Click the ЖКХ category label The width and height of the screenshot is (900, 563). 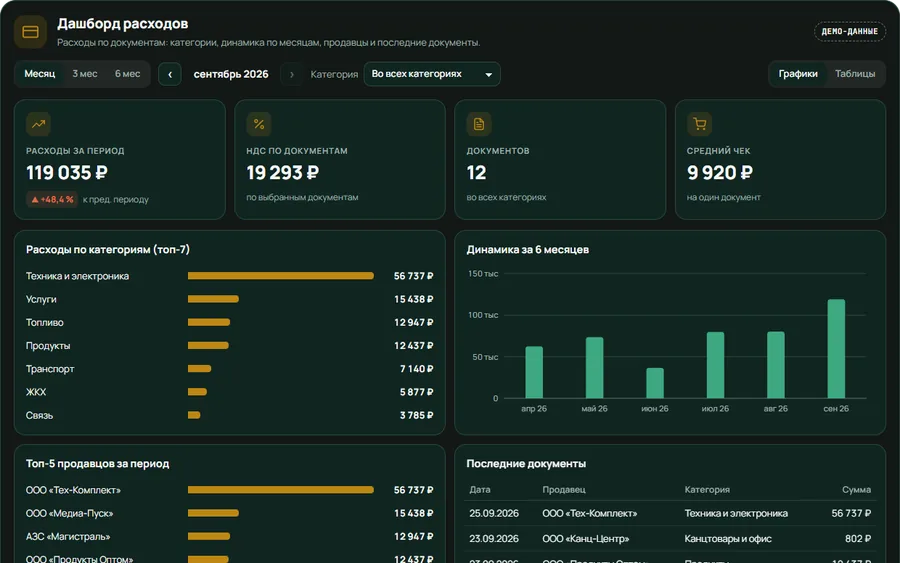[36, 392]
